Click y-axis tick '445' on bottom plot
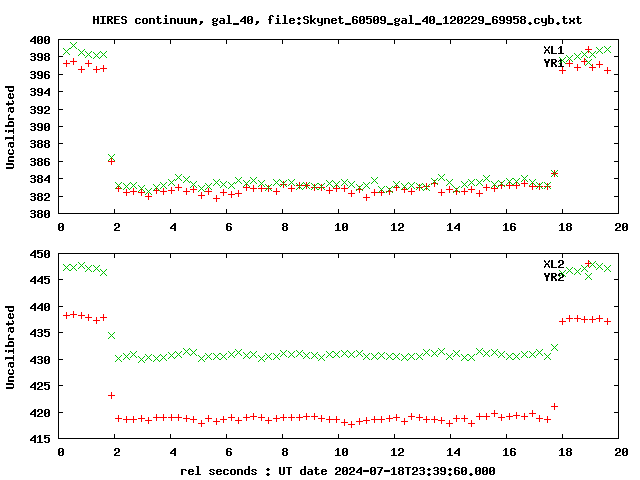The width and height of the screenshot is (640, 480). (x=40, y=280)
